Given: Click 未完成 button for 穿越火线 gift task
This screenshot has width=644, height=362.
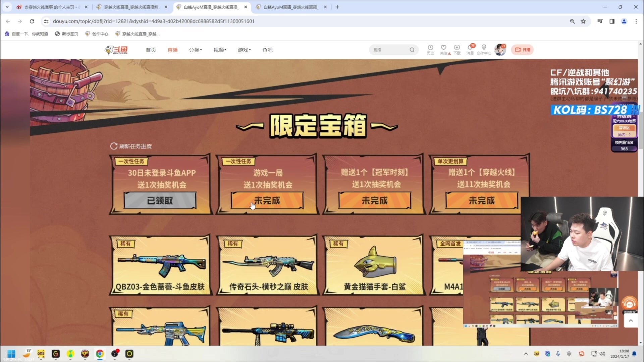Looking at the screenshot, I should pyautogui.click(x=482, y=200).
